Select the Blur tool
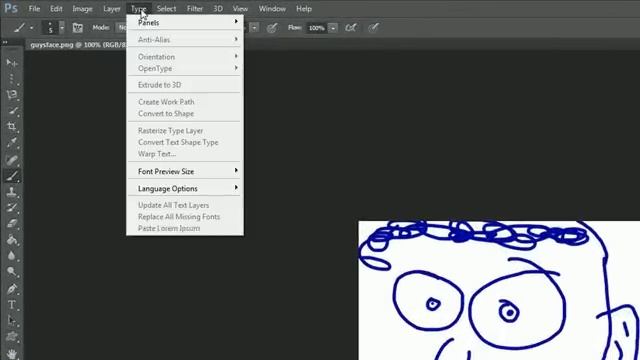The width and height of the screenshot is (640, 360). (x=12, y=256)
